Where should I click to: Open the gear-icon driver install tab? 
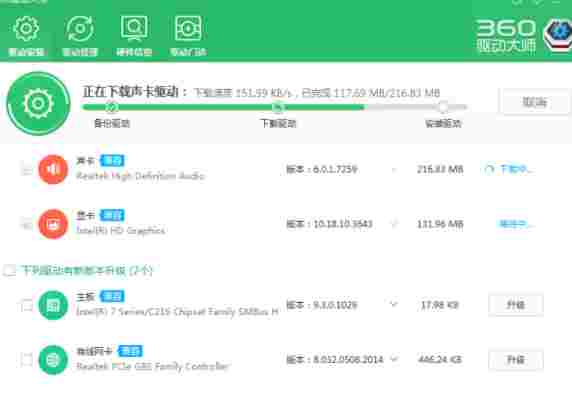tap(26, 36)
